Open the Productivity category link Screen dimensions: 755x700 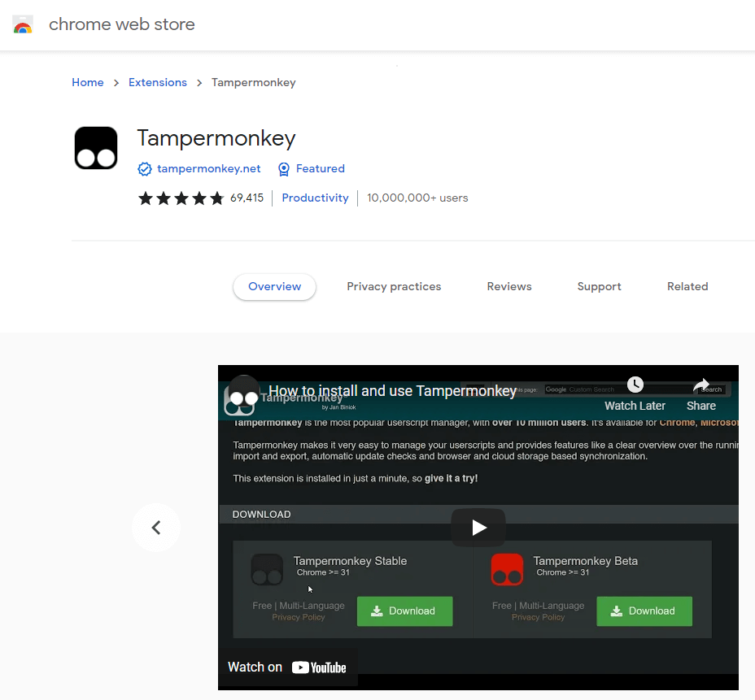tap(315, 198)
